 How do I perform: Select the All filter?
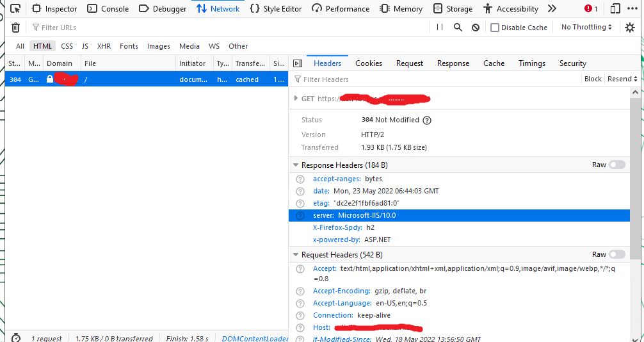(x=20, y=46)
